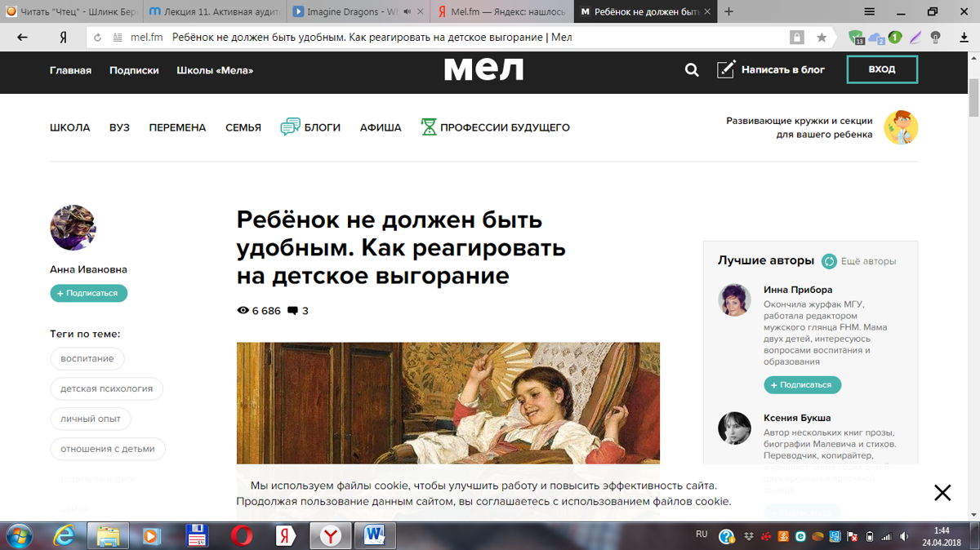The width and height of the screenshot is (980, 550).
Task: Click Инна Прибора's avatar photo
Action: point(734,299)
